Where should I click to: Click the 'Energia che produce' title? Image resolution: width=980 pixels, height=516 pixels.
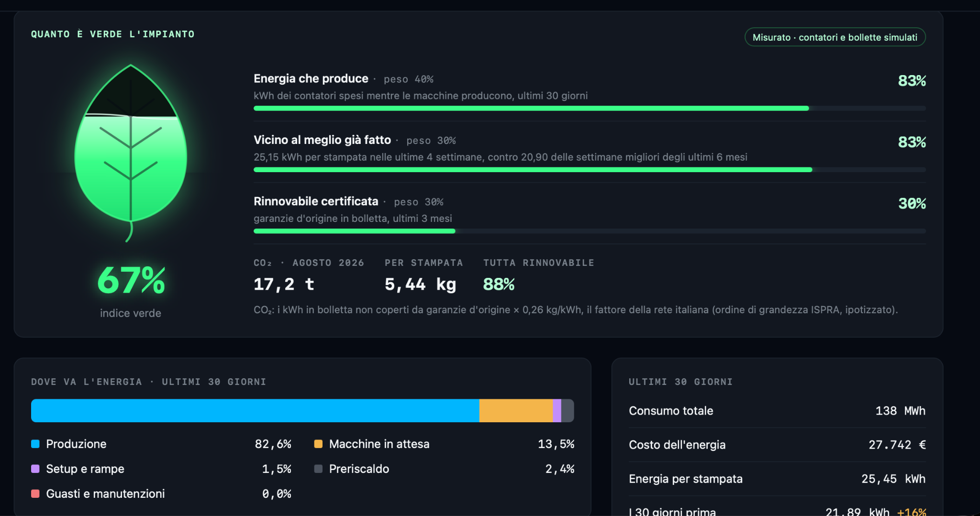click(311, 78)
